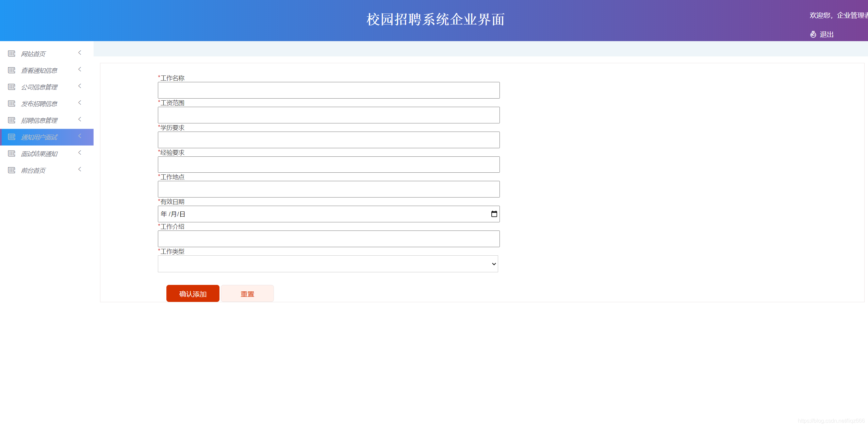This screenshot has height=427, width=868.
Task: Click the list icon beside 公司信息管理
Action: click(x=12, y=87)
